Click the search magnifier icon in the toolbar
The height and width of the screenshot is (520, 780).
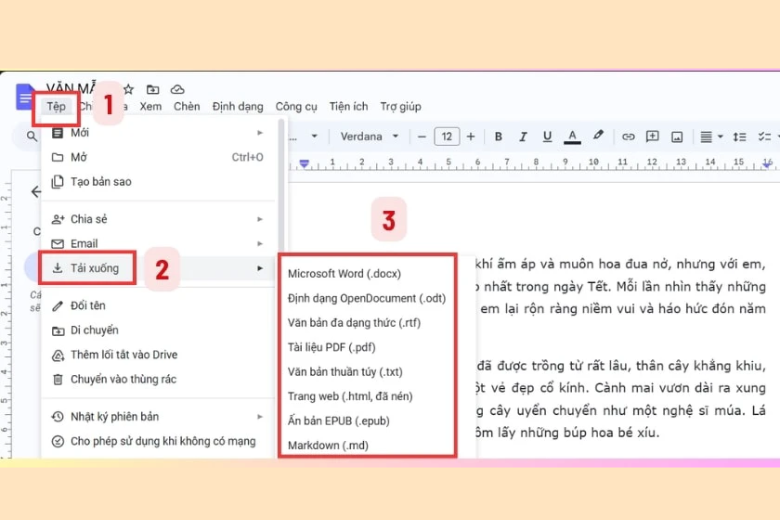tap(32, 136)
